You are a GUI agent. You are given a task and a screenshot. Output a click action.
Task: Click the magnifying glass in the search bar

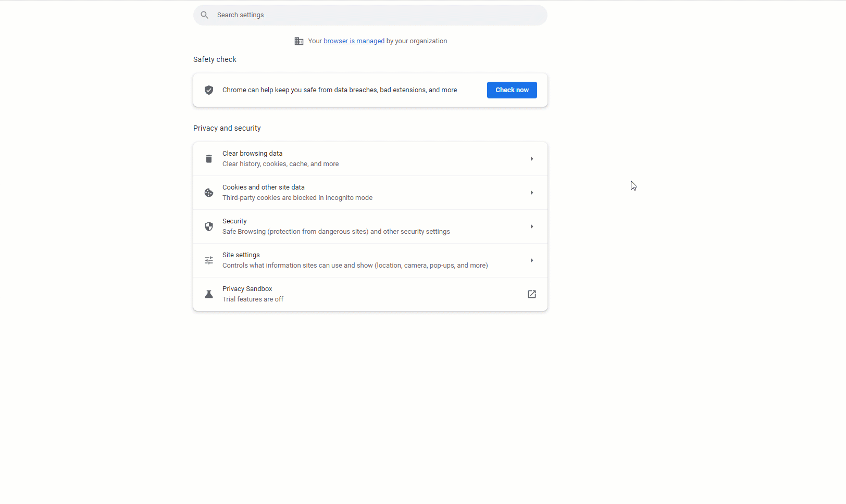204,15
